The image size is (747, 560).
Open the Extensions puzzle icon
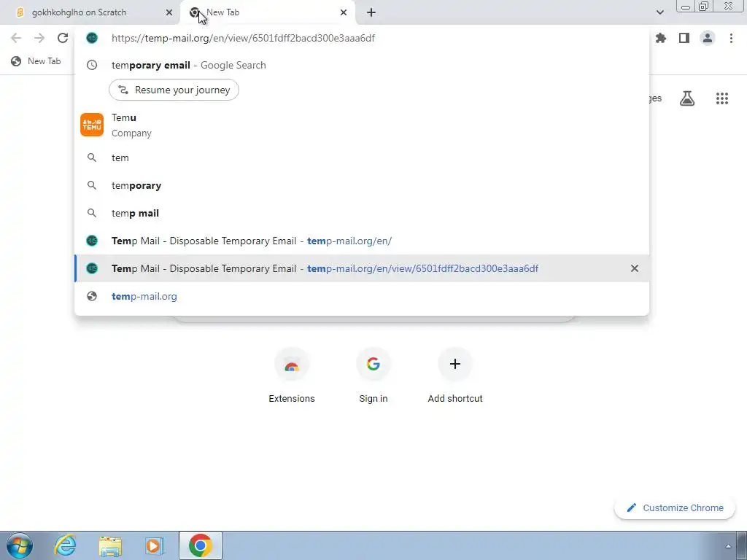[x=661, y=38]
